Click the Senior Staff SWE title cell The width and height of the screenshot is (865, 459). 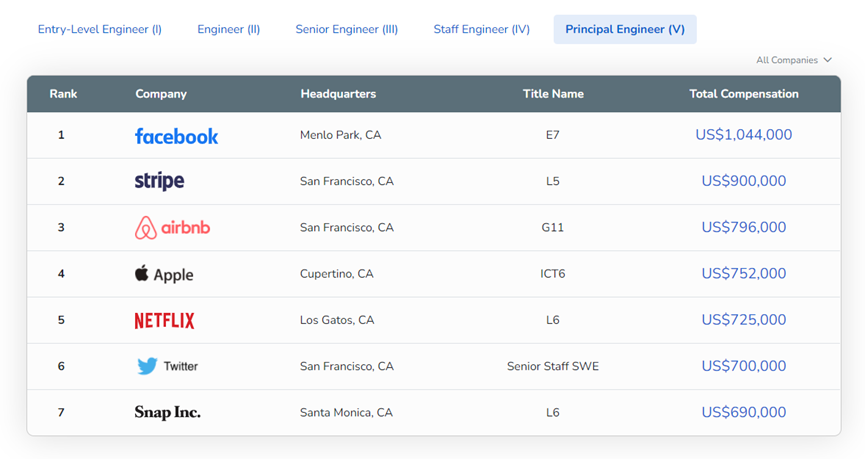coord(553,366)
